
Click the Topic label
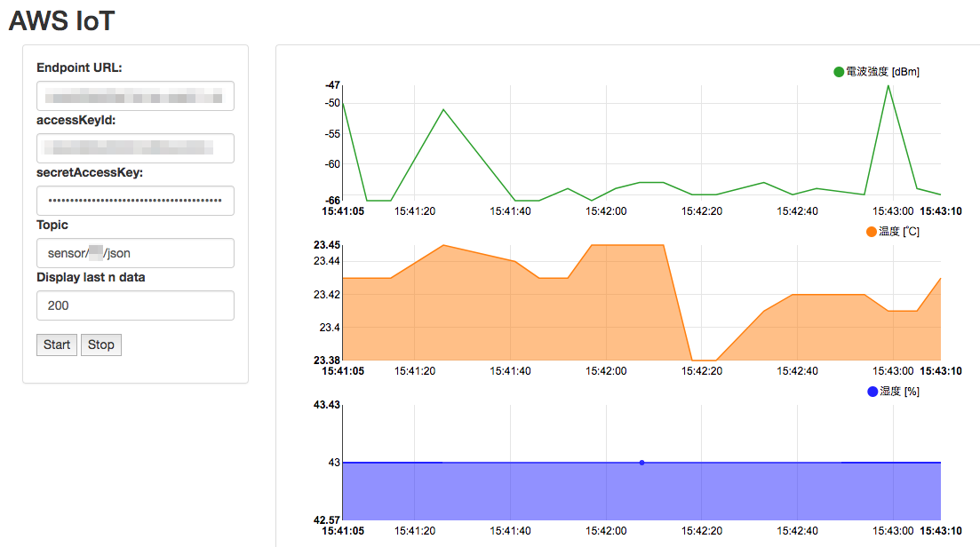pyautogui.click(x=52, y=225)
